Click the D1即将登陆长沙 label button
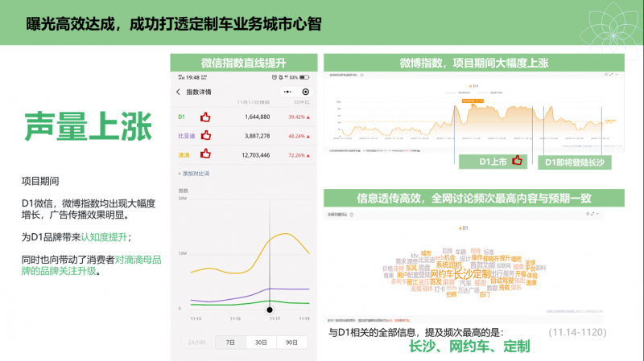 575,162
